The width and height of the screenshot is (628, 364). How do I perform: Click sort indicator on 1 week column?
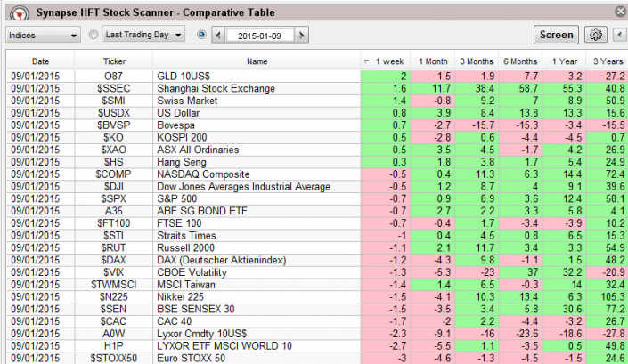click(367, 61)
